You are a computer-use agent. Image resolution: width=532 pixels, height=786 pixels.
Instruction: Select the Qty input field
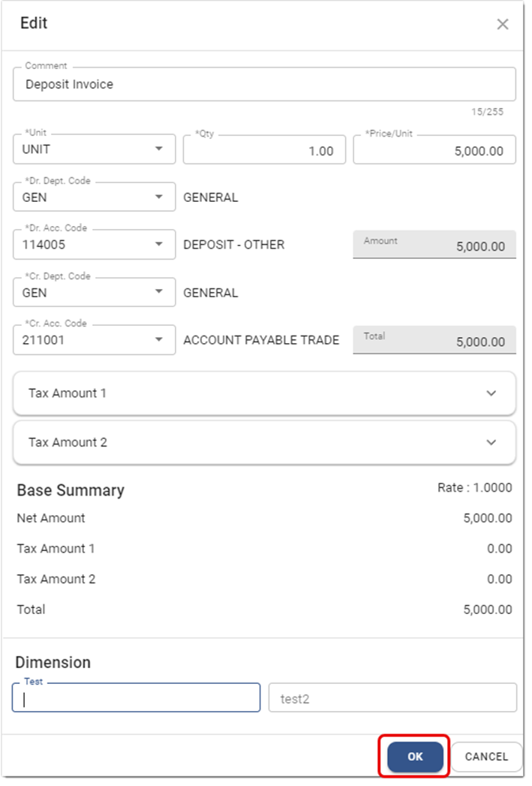(x=264, y=150)
